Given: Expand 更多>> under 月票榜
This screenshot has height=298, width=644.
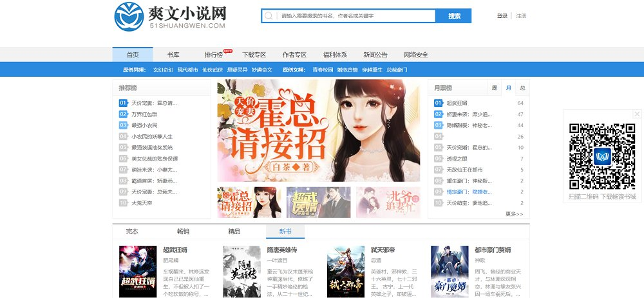Looking at the screenshot, I should point(514,214).
